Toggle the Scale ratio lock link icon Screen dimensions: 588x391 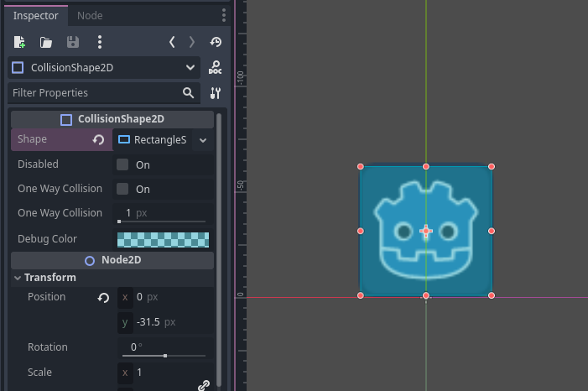(204, 385)
